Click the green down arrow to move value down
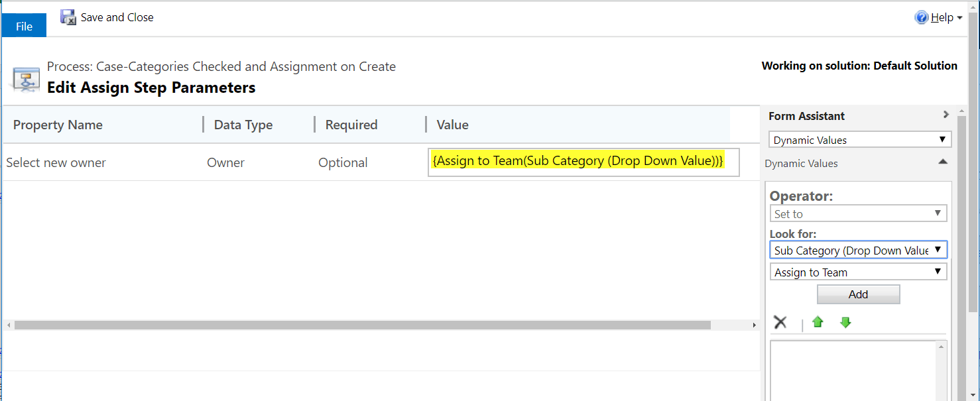This screenshot has height=401, width=980. (x=845, y=322)
